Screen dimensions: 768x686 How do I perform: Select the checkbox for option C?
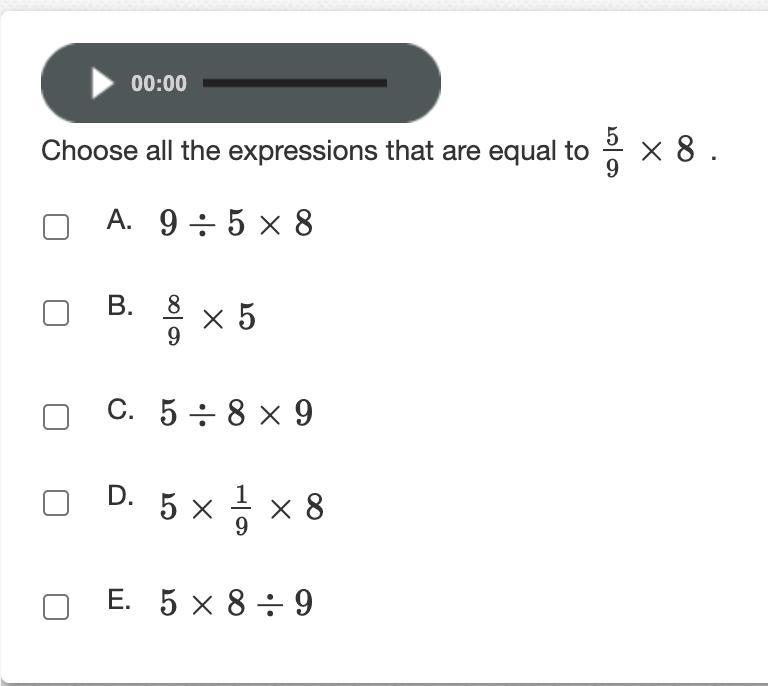tap(56, 417)
